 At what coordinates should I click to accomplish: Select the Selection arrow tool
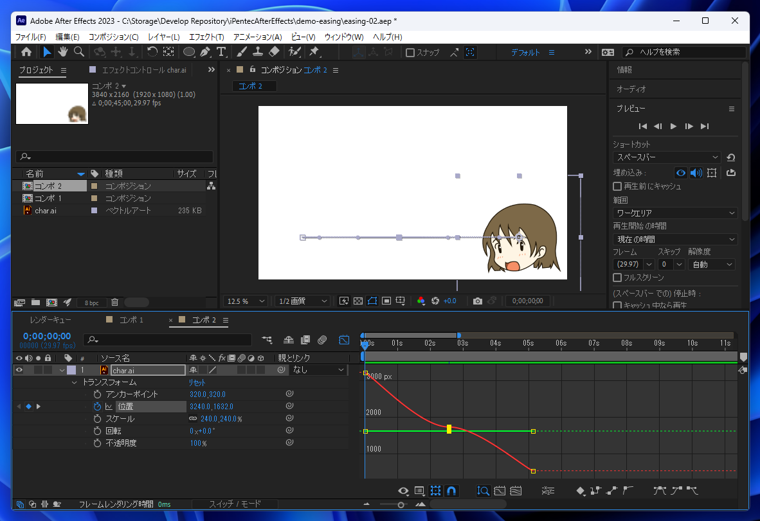tap(47, 52)
